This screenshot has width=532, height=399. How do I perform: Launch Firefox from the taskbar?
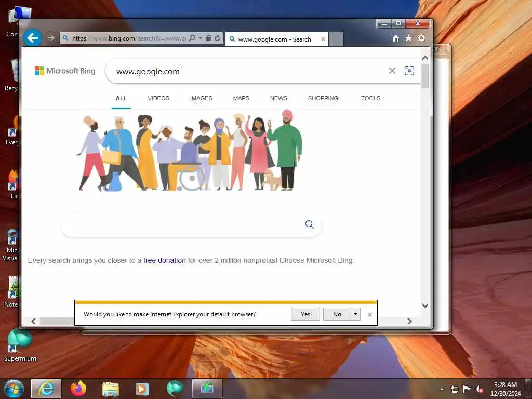(78, 389)
